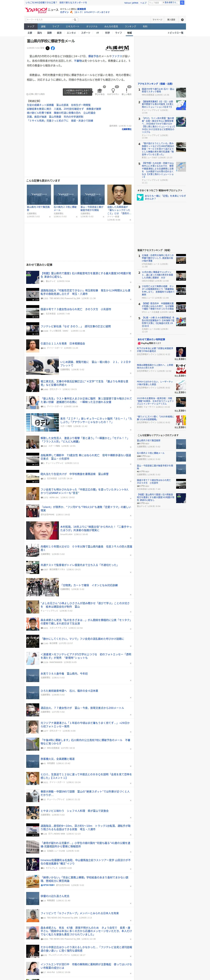This screenshot has height=980, width=210.
Task: Select the ライブ navigation tab
Action: (x=56, y=27)
